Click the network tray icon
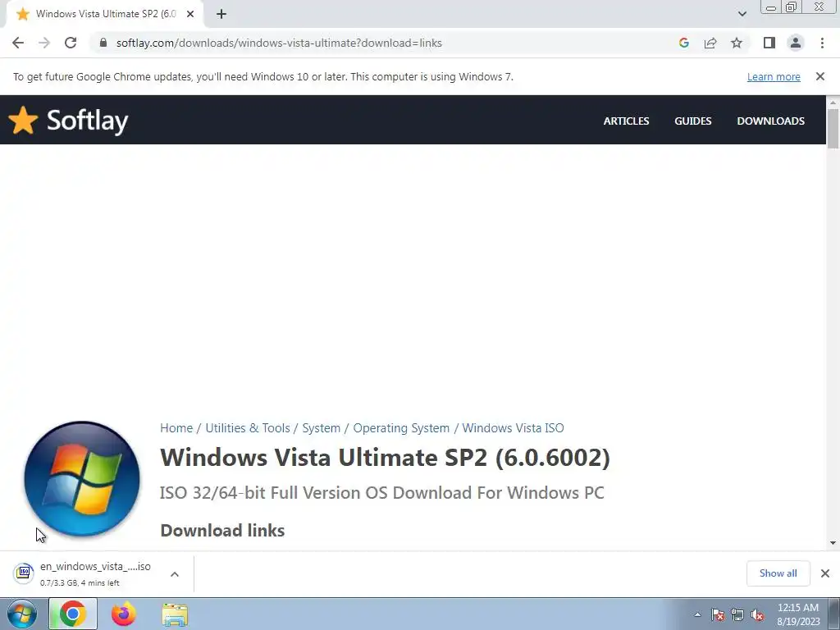Viewport: 840px width, 630px height. coord(737,615)
